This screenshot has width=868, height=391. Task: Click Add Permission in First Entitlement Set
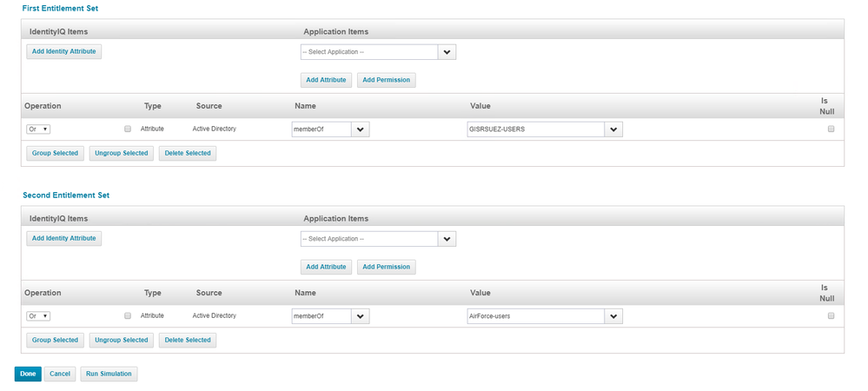pos(386,80)
